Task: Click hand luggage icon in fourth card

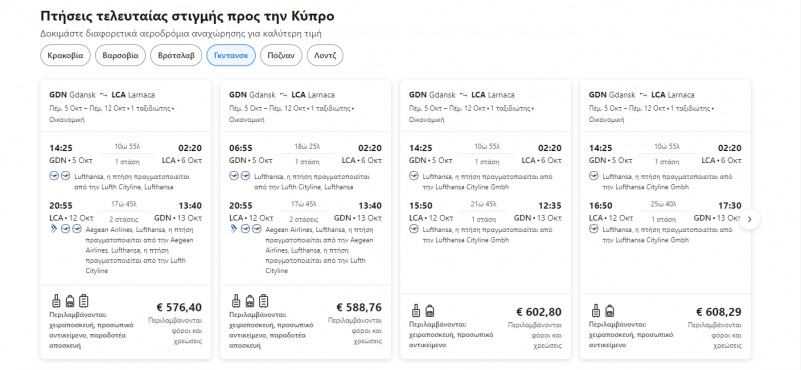Action: pos(596,310)
